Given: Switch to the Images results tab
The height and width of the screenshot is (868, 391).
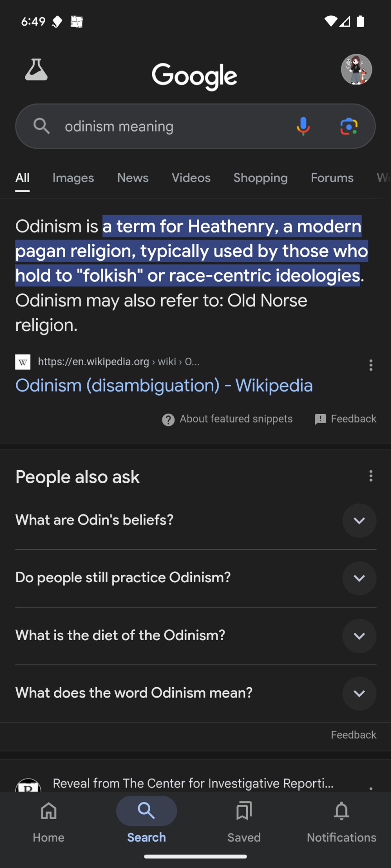Looking at the screenshot, I should 73,178.
